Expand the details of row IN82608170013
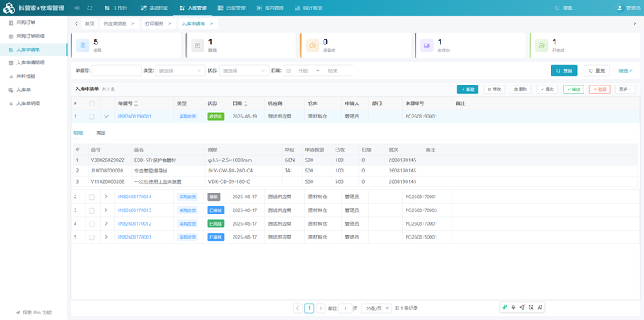 106,210
